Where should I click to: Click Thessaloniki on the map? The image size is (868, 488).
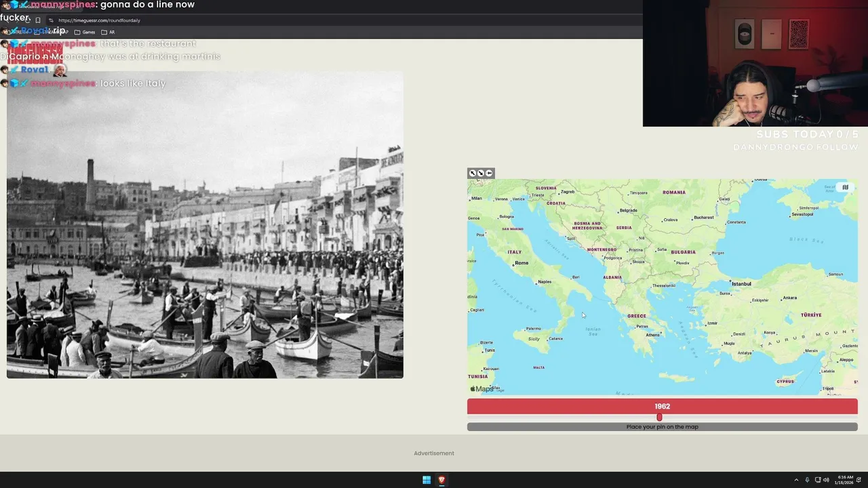[663, 286]
